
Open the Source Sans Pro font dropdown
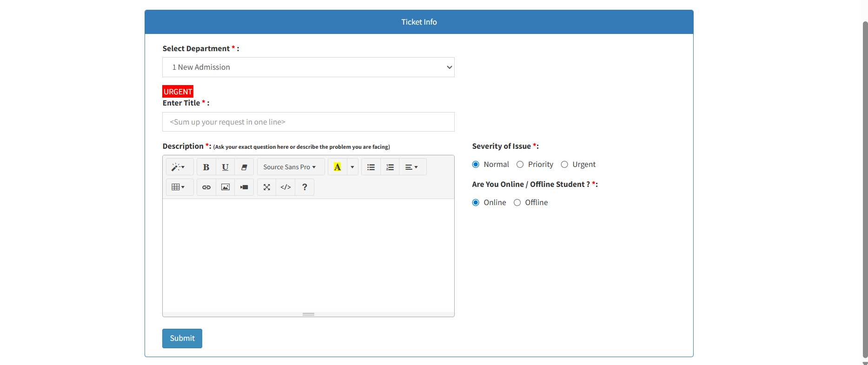point(289,167)
